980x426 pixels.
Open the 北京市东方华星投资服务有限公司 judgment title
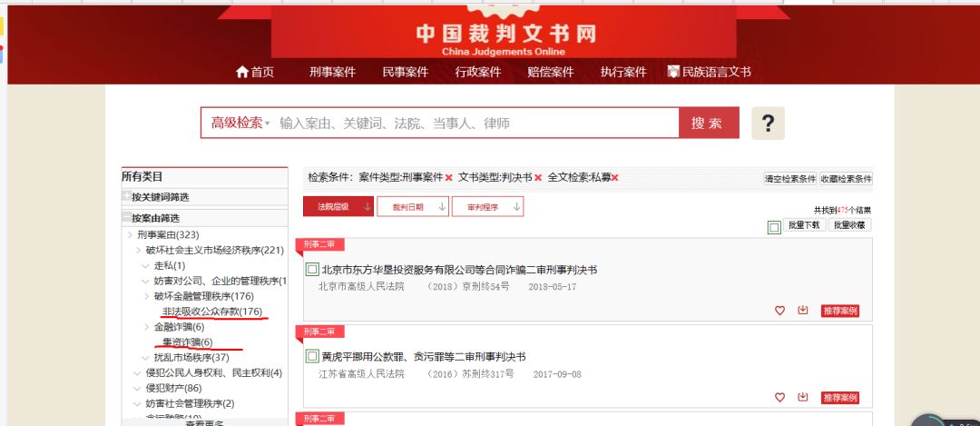click(459, 271)
